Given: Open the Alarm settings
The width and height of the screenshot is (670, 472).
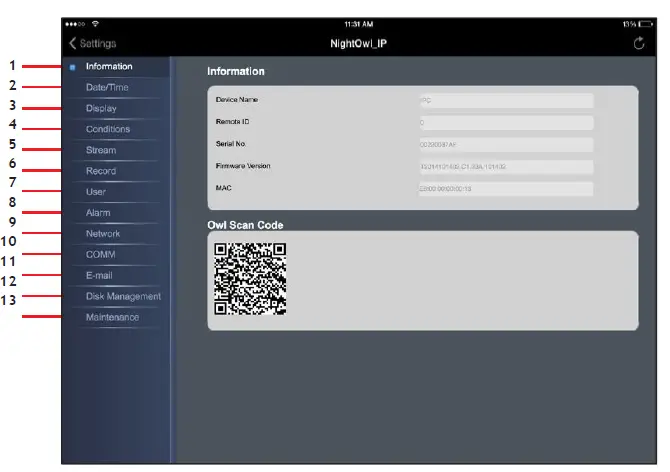Looking at the screenshot, I should 98,213.
